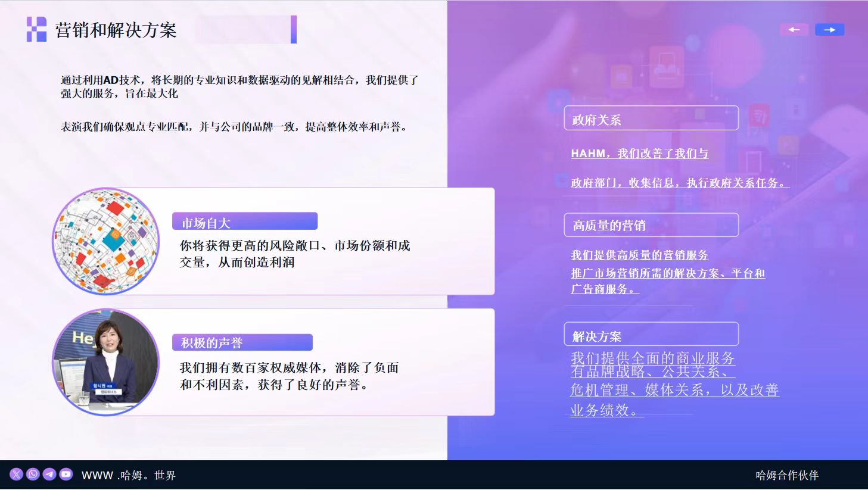Screen dimensions: 868x490
Task: Click the text 你将获得更高的风险敞口、市场份额和成
Action: [295, 245]
